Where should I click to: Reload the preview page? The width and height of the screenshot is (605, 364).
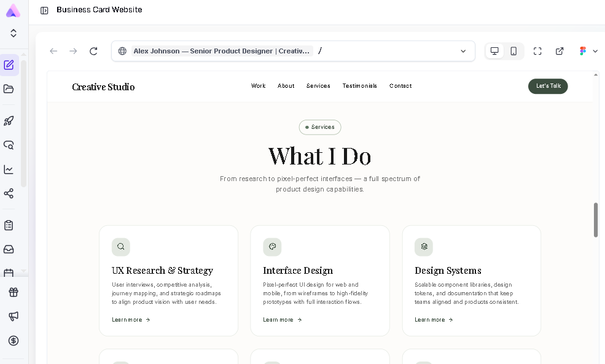[93, 51]
